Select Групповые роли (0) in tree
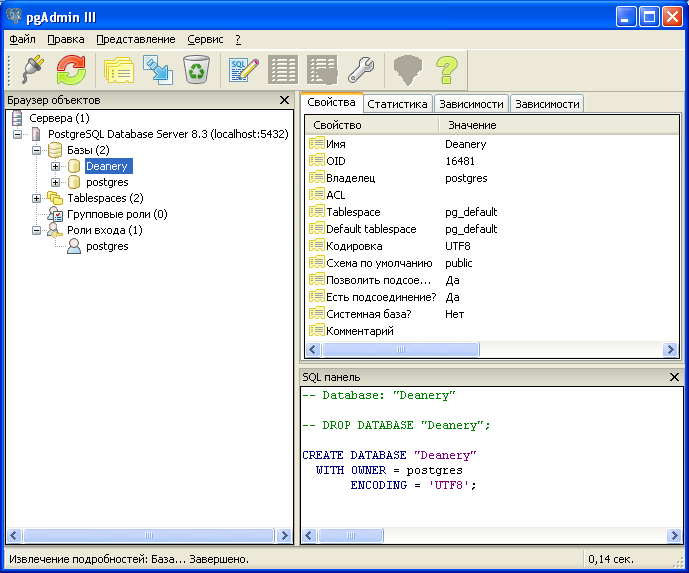 tap(117, 214)
